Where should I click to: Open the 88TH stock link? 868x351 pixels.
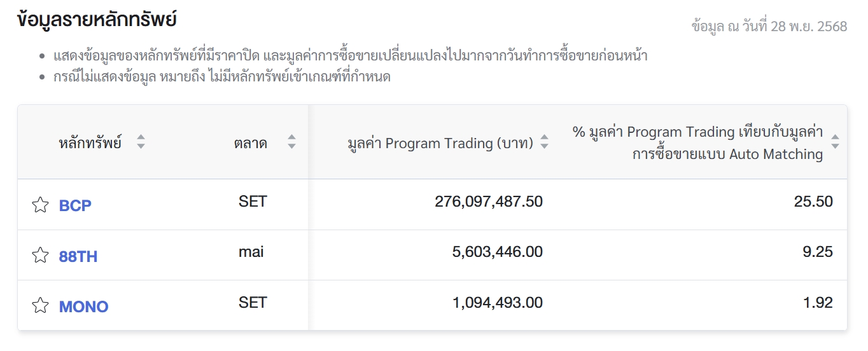pyautogui.click(x=78, y=256)
